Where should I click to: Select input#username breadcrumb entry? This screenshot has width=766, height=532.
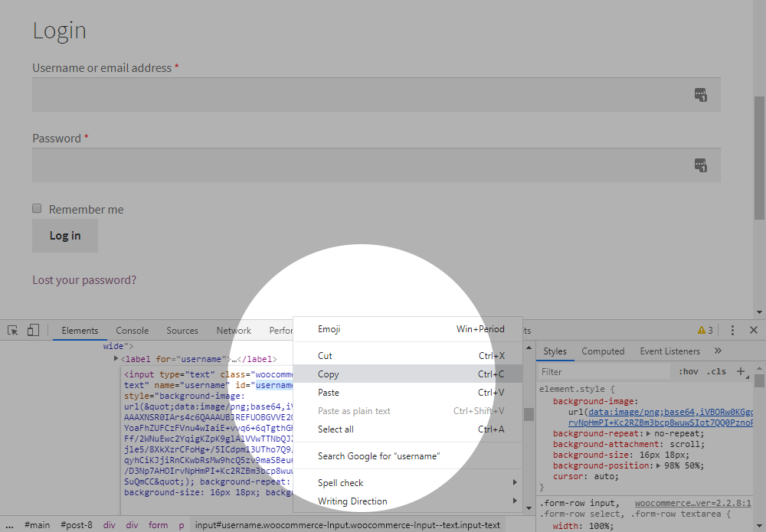pos(347,525)
